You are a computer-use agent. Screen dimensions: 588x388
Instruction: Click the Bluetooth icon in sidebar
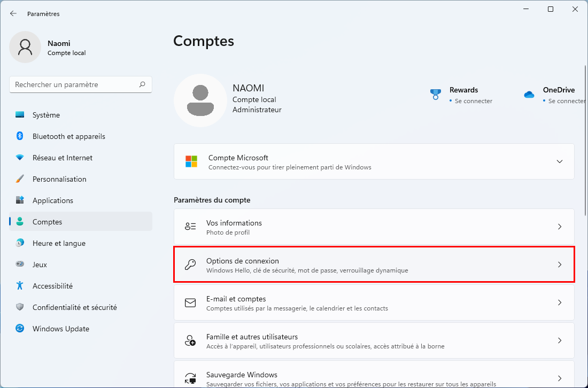(x=20, y=136)
